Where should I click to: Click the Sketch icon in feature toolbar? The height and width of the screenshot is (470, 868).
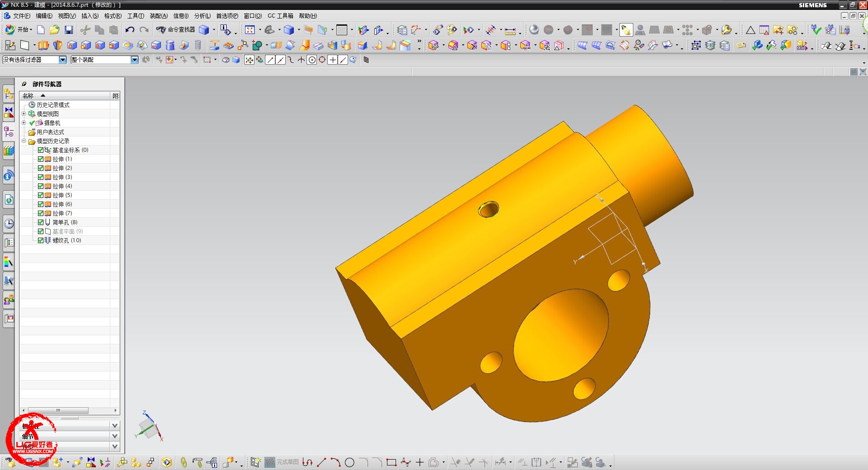10,45
